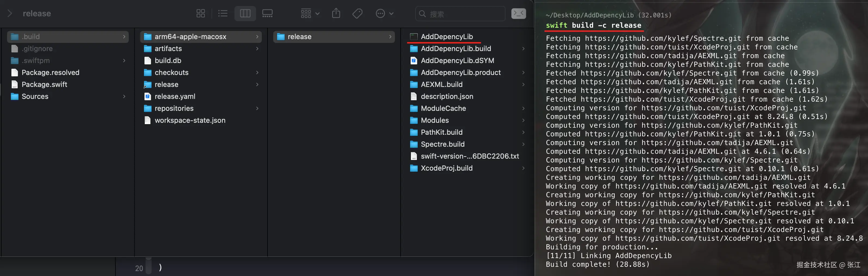Screen dimensions: 868x276
Task: Select the column view button
Action: [x=245, y=14]
